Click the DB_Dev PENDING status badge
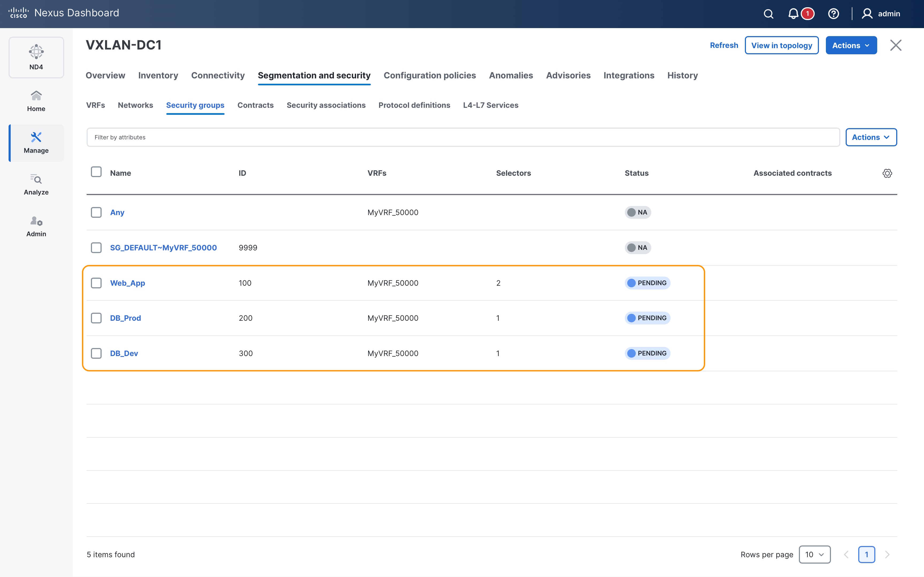 tap(647, 353)
